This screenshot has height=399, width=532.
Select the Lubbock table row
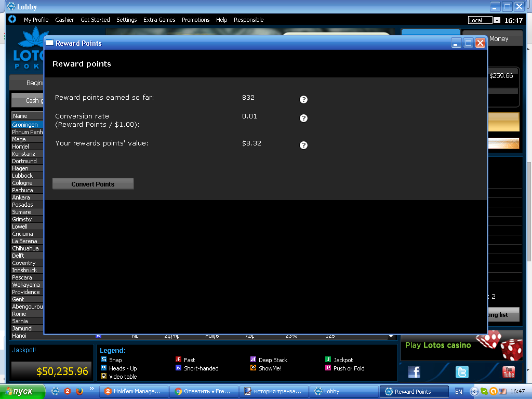click(28, 176)
